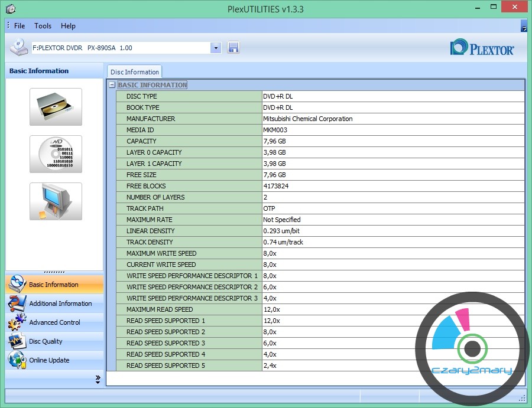The image size is (532, 408).
Task: Open the Advanced Control section
Action: pos(54,322)
